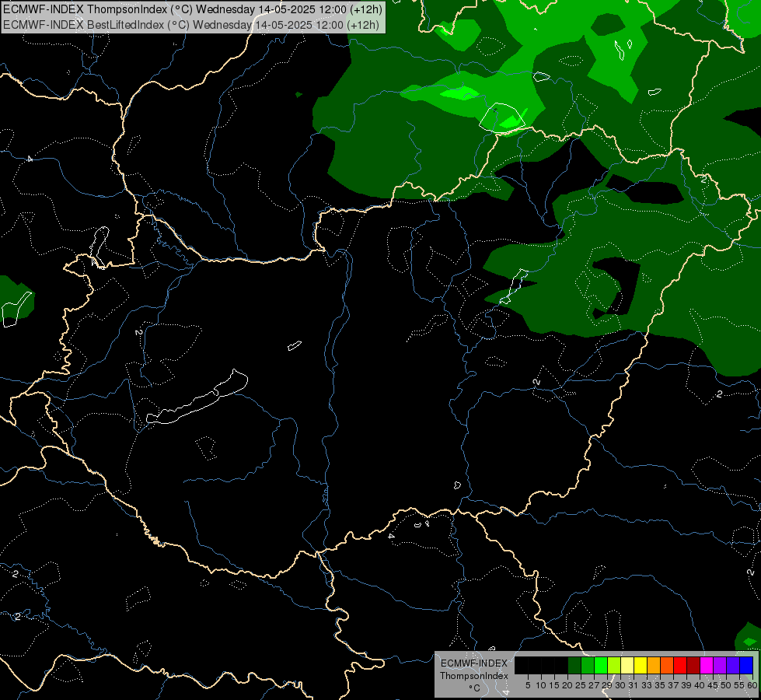
Task: Select the bright green 27-29 legend swatch
Action: coord(601,665)
